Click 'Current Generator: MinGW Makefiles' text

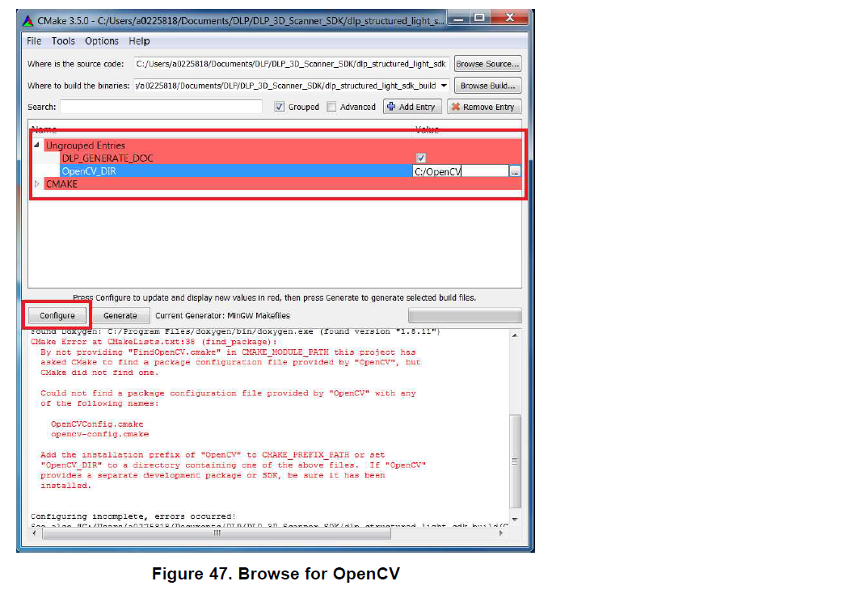pyautogui.click(x=222, y=315)
